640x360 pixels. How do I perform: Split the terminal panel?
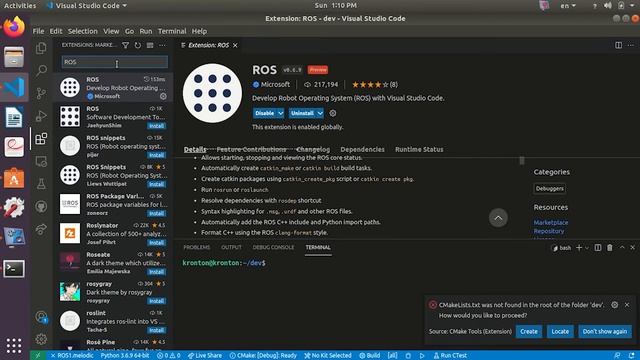[598, 248]
